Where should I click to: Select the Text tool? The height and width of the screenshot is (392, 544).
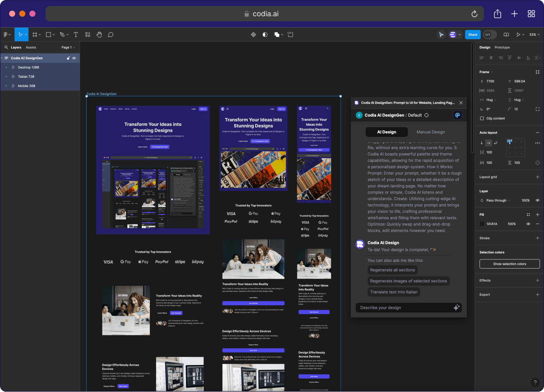[76, 34]
